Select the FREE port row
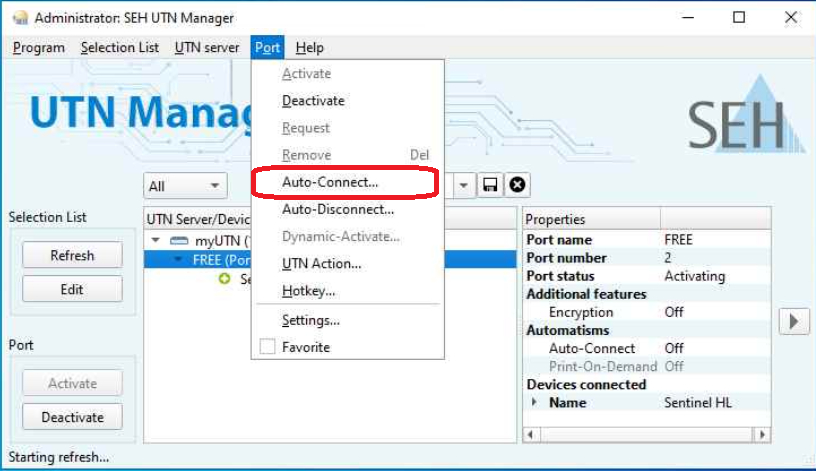The image size is (816, 471). [330, 259]
